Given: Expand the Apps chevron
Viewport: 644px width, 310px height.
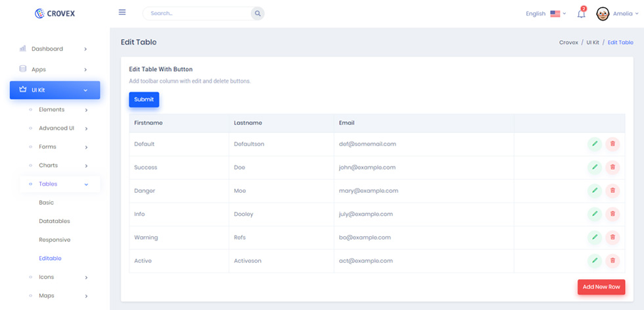Looking at the screenshot, I should [85, 70].
